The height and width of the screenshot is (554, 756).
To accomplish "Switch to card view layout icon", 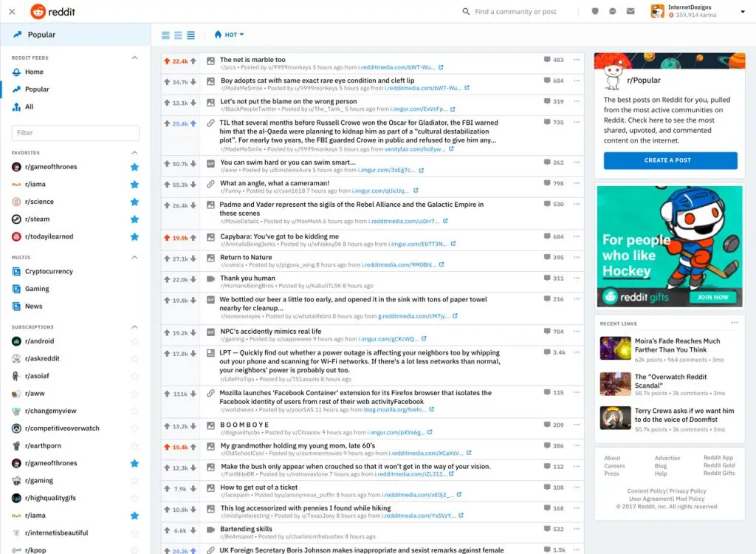I will tap(165, 35).
